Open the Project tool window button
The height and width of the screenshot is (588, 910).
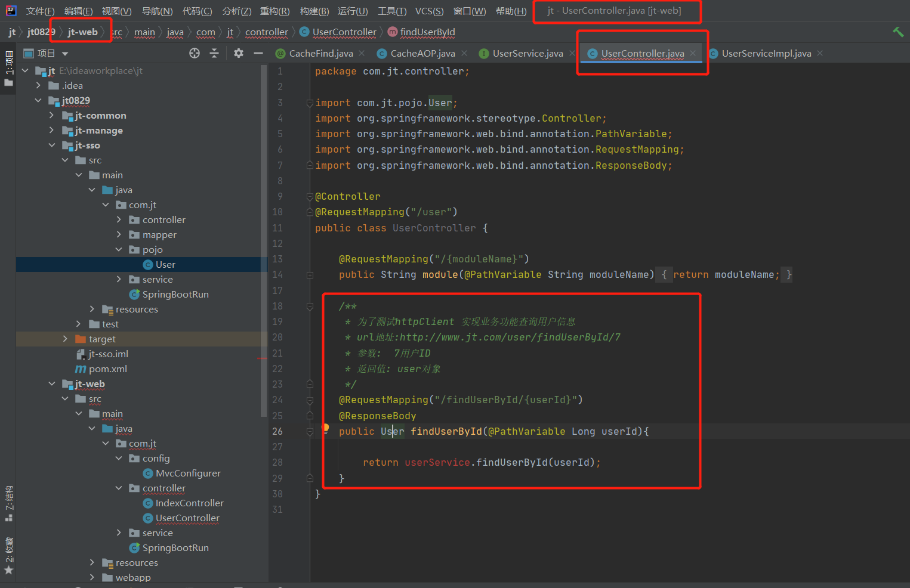tap(8, 68)
